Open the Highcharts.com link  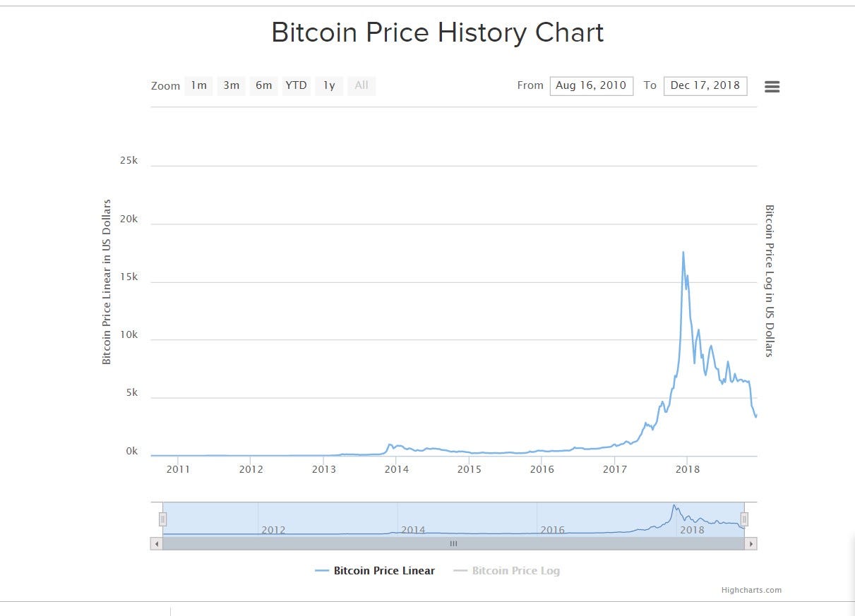tap(753, 590)
